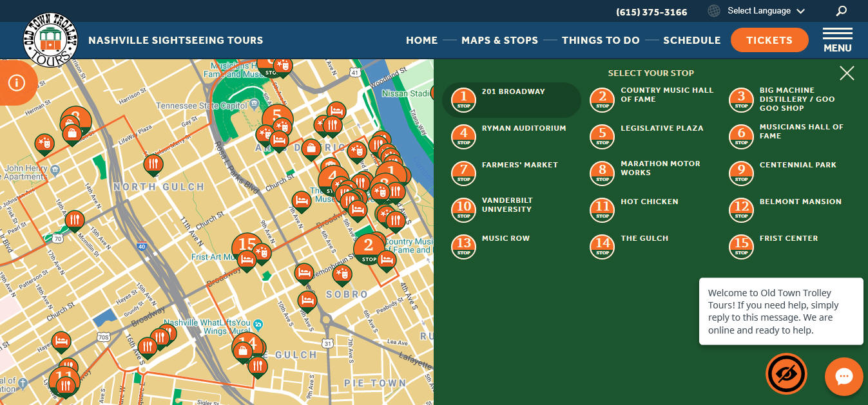Viewport: 868px width, 405px height.
Task: Click RYMAN AUDITORIUM stop label
Action: coord(524,128)
